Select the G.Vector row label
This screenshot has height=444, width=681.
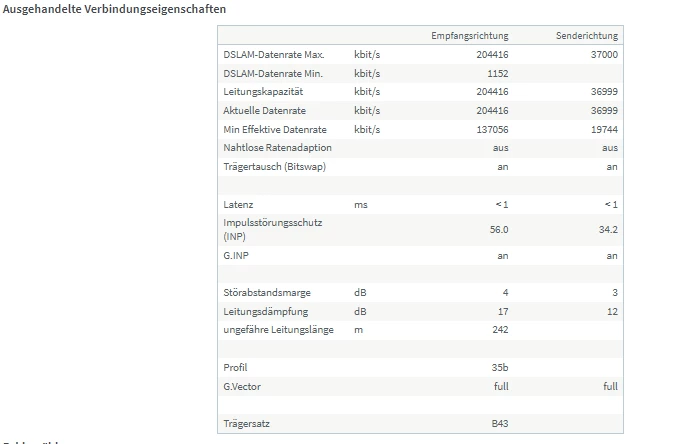(x=242, y=387)
